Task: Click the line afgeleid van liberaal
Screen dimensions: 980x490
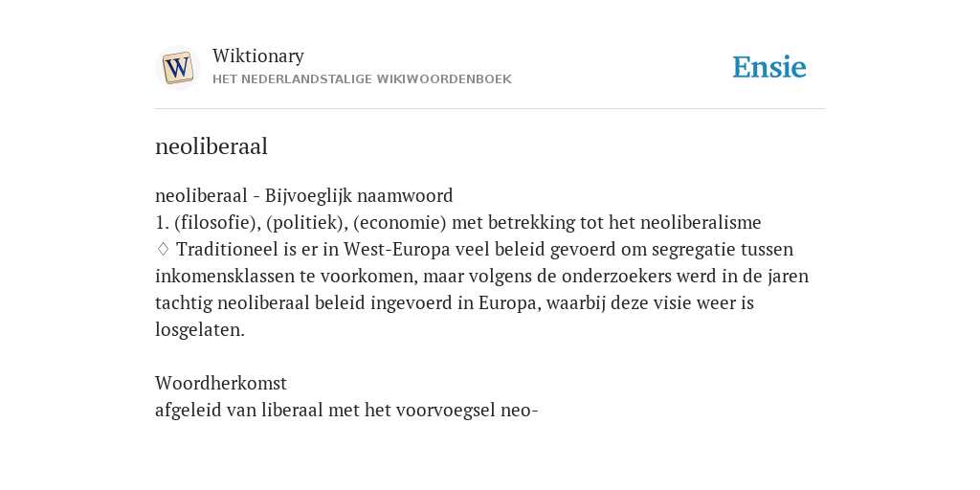Action: pyautogui.click(x=346, y=410)
